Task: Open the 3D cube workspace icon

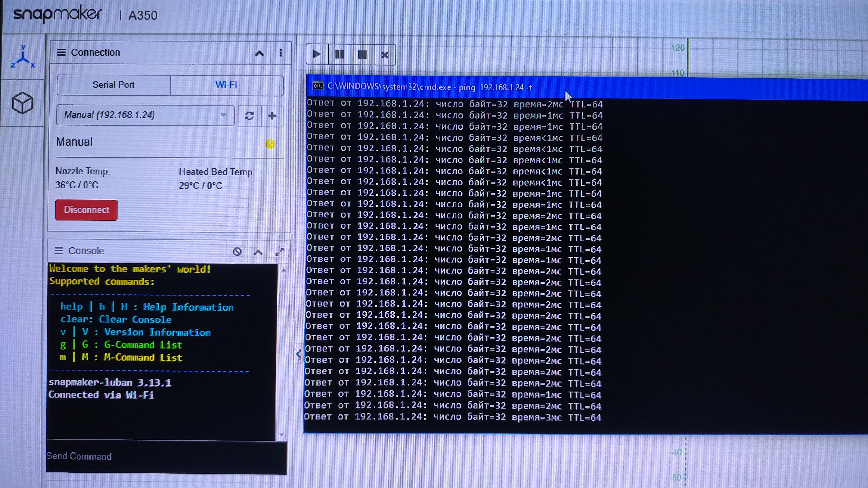Action: point(23,103)
